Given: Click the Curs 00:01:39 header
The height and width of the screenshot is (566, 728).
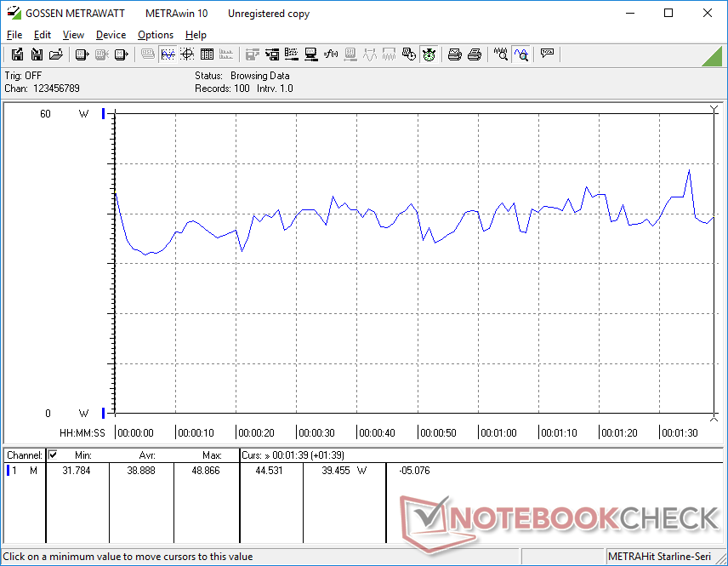Looking at the screenshot, I should pos(293,455).
